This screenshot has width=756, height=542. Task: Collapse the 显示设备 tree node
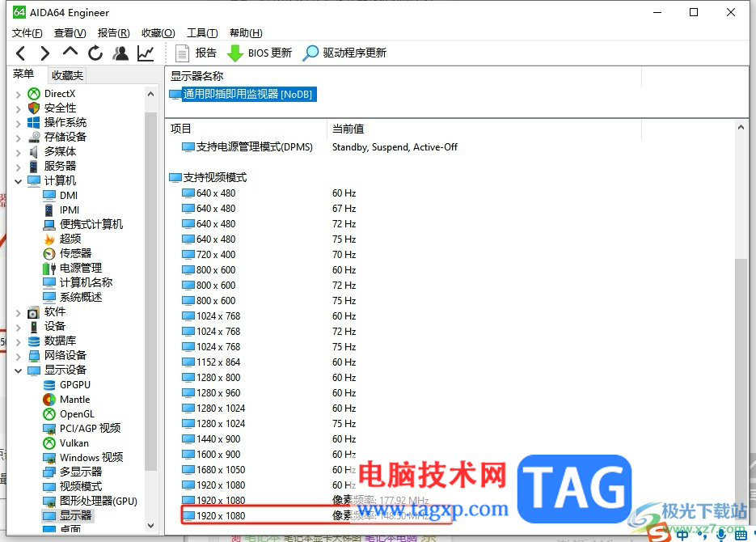point(19,371)
